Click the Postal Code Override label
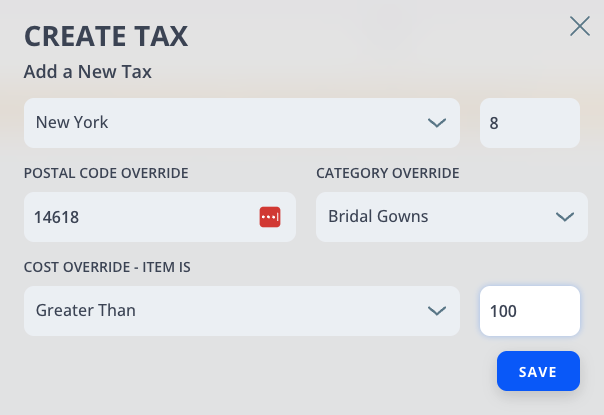Viewport: 604px width, 415px height. coord(106,173)
